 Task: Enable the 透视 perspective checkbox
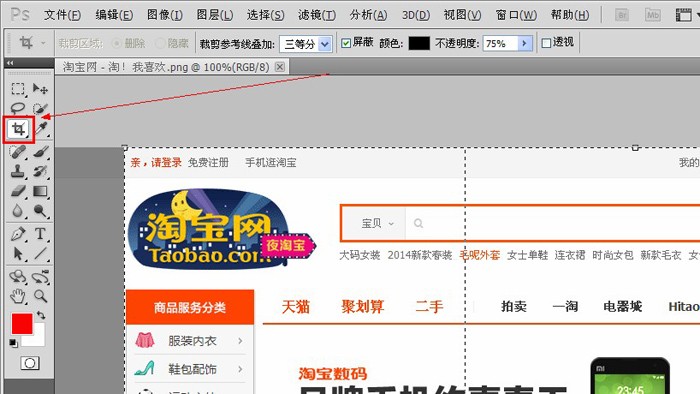pos(546,43)
